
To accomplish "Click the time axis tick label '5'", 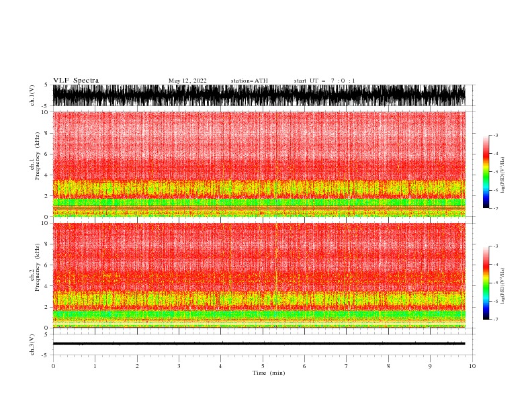I will click(x=263, y=366).
